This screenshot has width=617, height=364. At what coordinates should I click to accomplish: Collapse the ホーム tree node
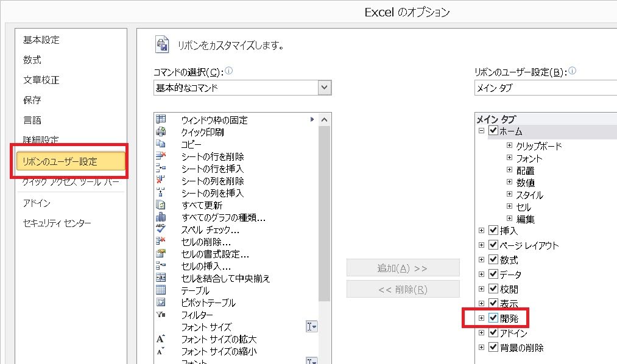pos(481,130)
